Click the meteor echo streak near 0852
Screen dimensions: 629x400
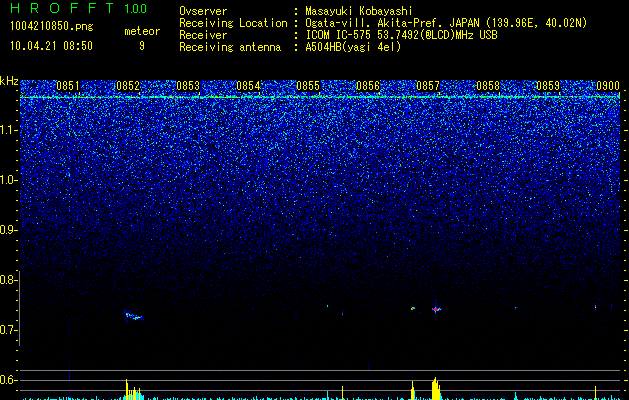click(133, 315)
